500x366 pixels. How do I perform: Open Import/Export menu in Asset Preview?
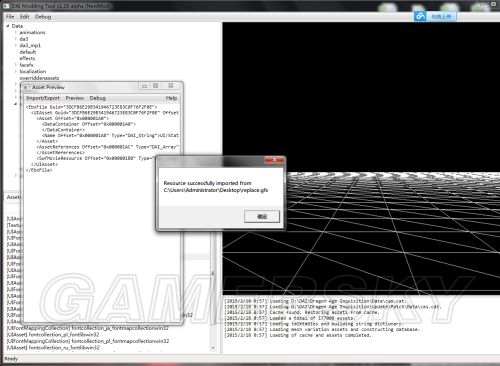(x=43, y=98)
